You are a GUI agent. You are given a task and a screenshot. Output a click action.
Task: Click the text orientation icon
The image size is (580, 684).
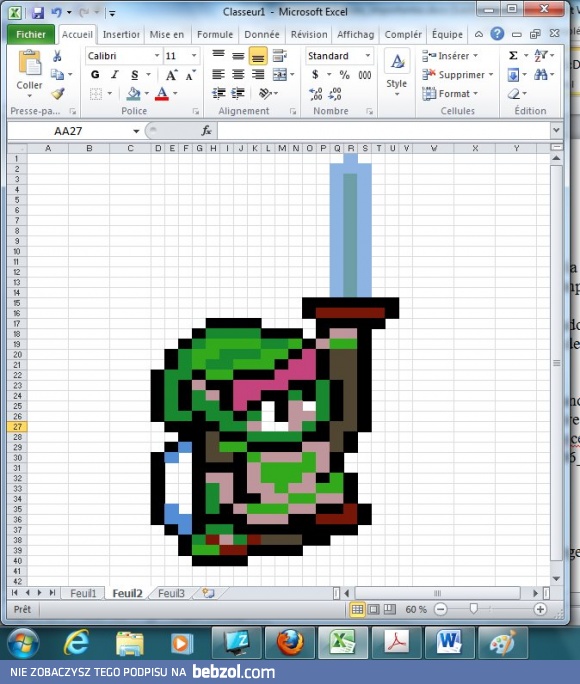click(x=265, y=93)
